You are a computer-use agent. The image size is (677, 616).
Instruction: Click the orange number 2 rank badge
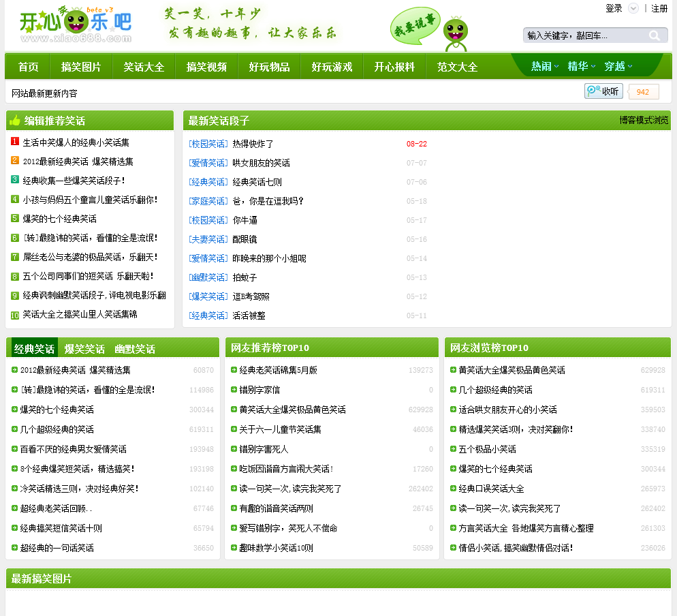tap(15, 160)
